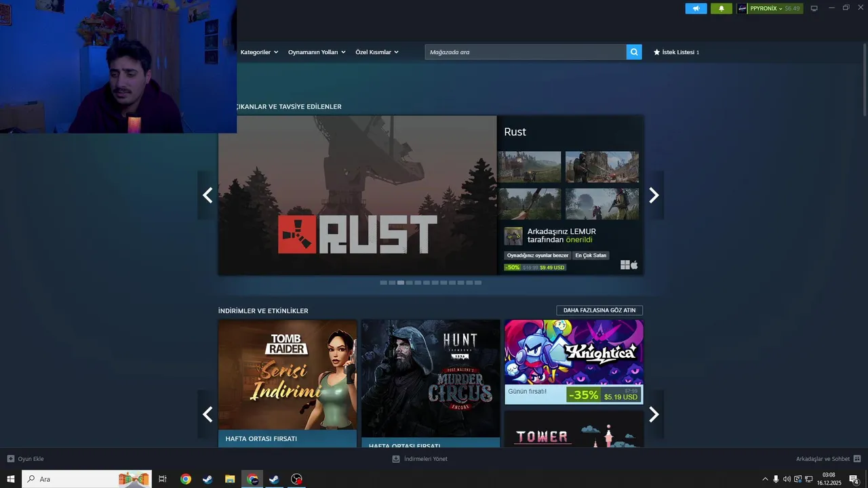Click LEMUR's friend avatar on Rust card
The width and height of the screenshot is (868, 488).
(513, 236)
